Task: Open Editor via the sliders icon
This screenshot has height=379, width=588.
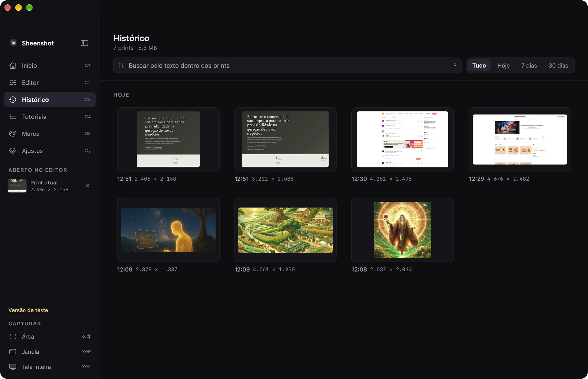Action: (13, 83)
